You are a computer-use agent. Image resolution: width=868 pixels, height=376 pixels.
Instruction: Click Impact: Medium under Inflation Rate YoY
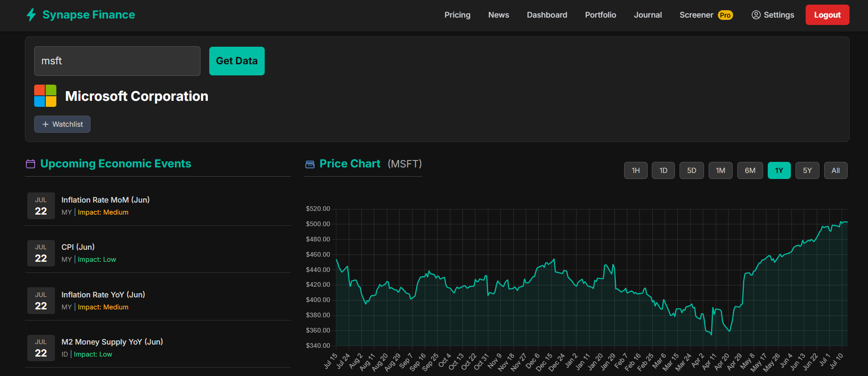tap(103, 307)
